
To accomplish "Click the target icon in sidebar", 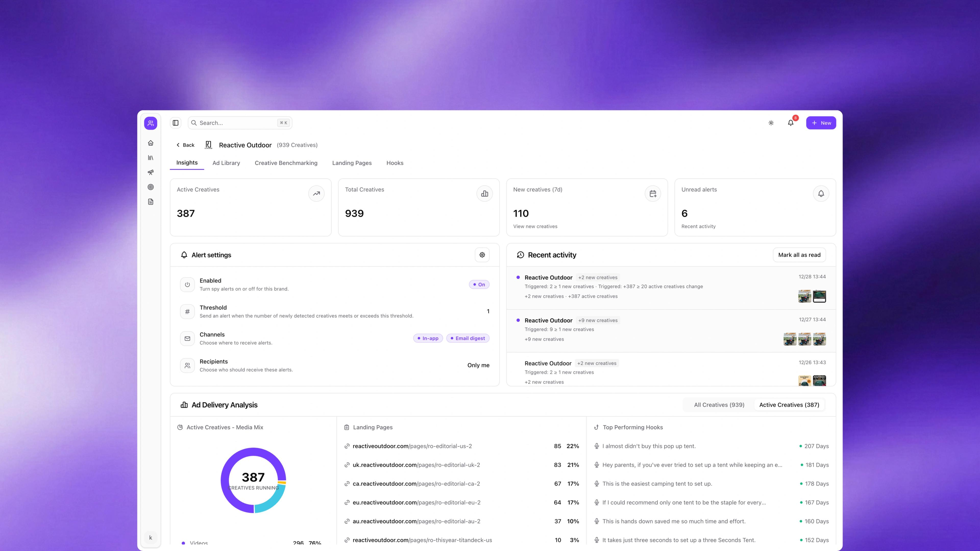I will click(151, 187).
